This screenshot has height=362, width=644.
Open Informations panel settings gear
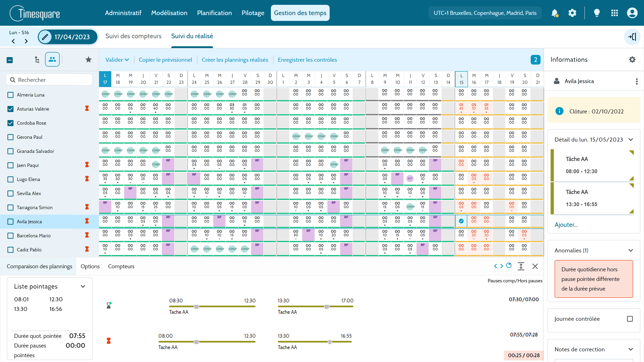pos(632,60)
